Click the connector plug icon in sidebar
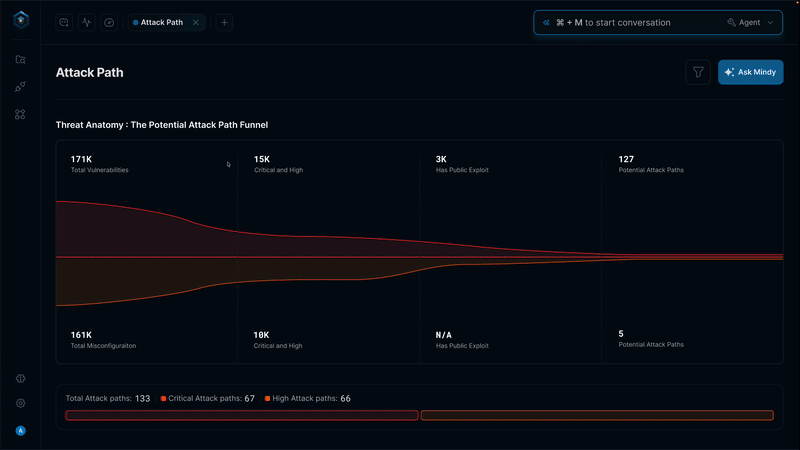 (x=20, y=87)
